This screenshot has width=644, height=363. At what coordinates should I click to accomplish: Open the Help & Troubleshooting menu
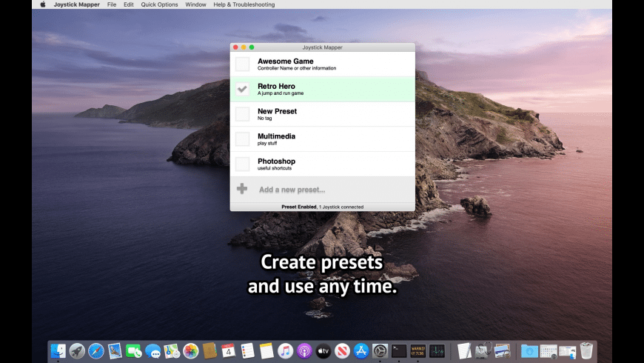[244, 4]
